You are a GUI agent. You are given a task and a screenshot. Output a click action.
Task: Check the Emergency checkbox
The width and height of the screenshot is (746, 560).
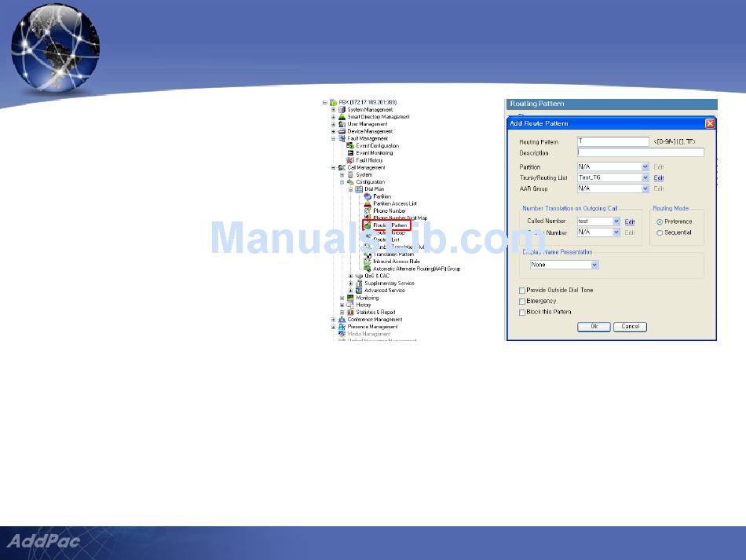tap(522, 302)
